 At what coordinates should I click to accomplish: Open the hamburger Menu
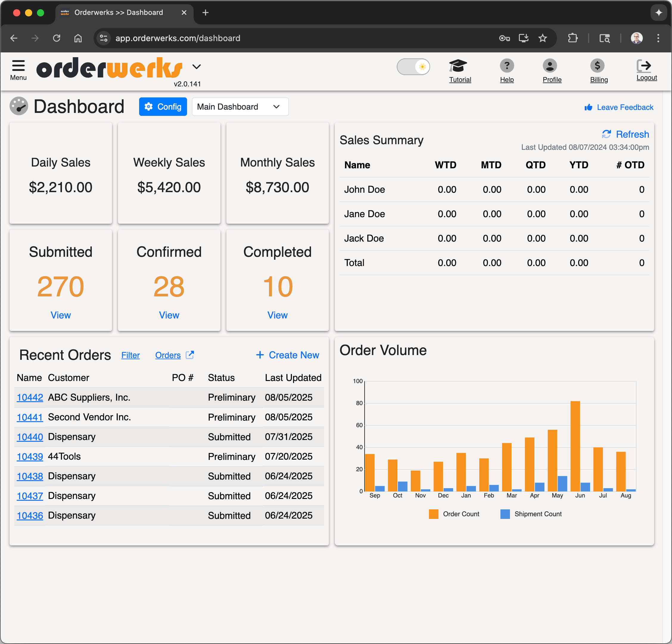(18, 66)
